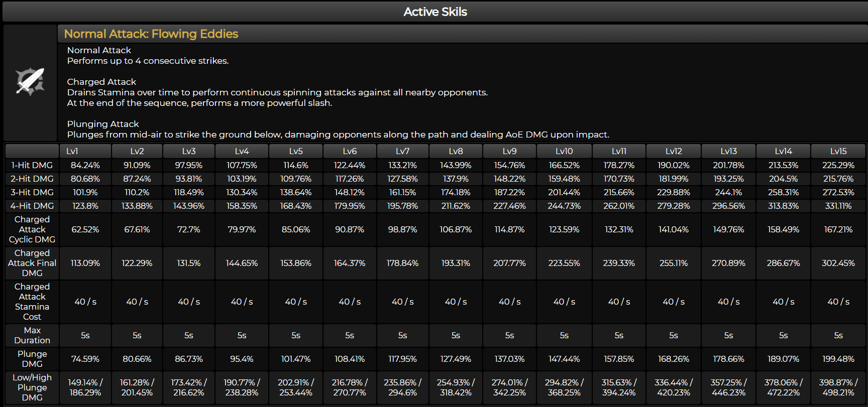
Task: Click the Charged Attack Final DMG label
Action: [32, 263]
